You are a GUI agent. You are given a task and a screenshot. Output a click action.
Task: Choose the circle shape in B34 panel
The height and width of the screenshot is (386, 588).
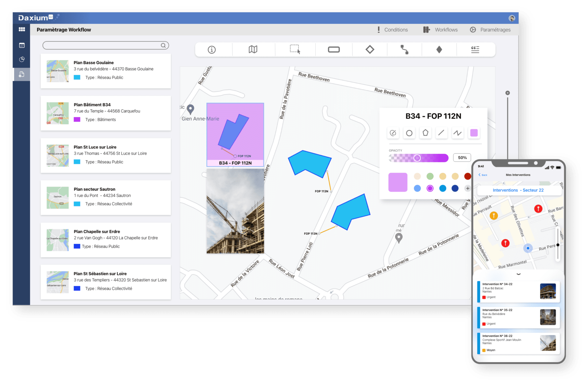pyautogui.click(x=409, y=133)
